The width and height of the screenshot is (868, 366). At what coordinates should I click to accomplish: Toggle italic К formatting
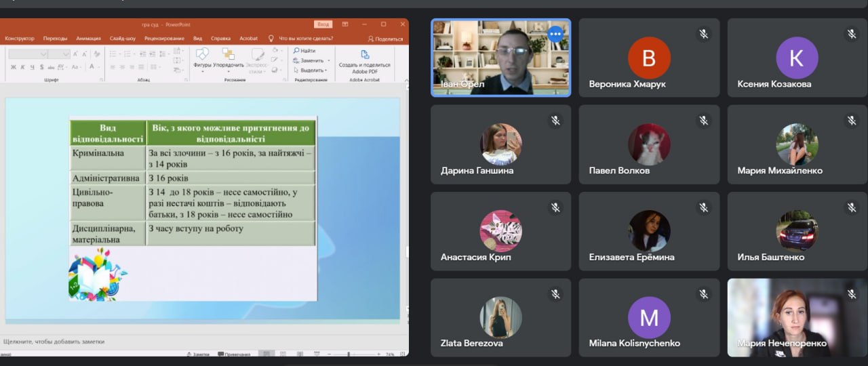pos(22,67)
